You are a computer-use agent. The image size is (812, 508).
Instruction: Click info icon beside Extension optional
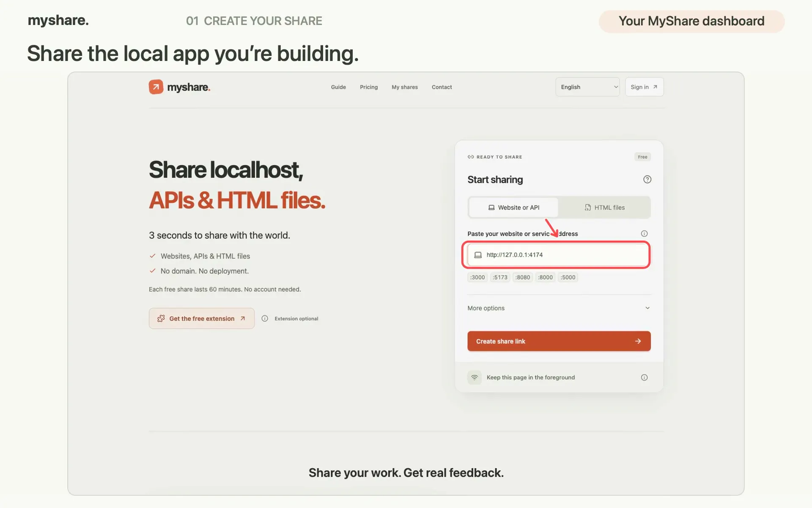(265, 318)
